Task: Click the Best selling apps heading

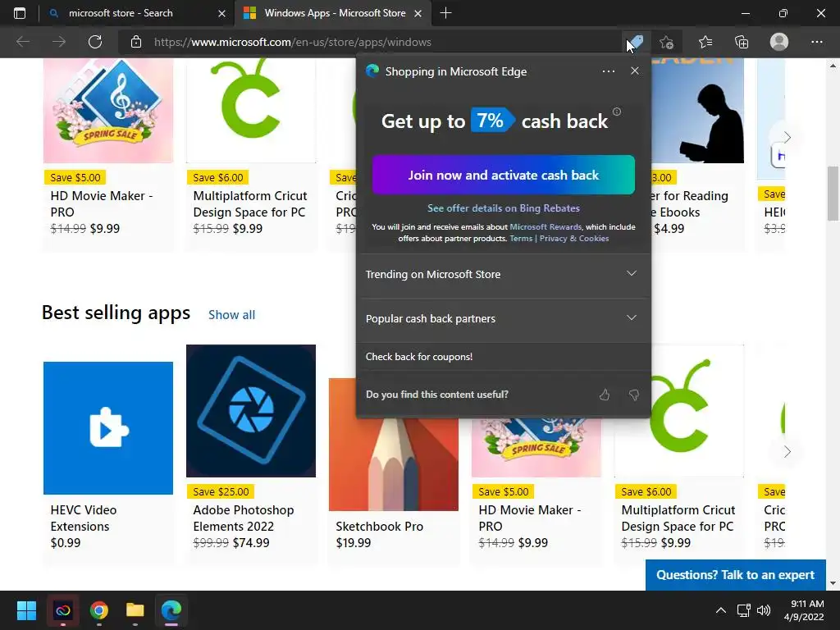Action: pyautogui.click(x=116, y=313)
